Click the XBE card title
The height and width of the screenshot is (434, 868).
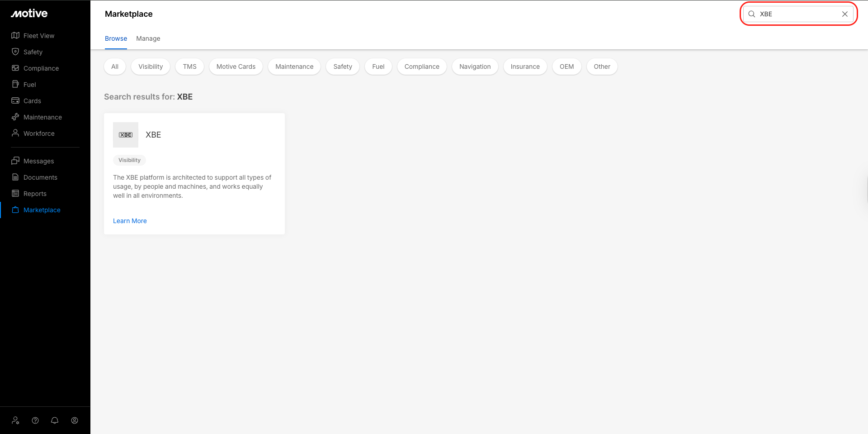153,135
